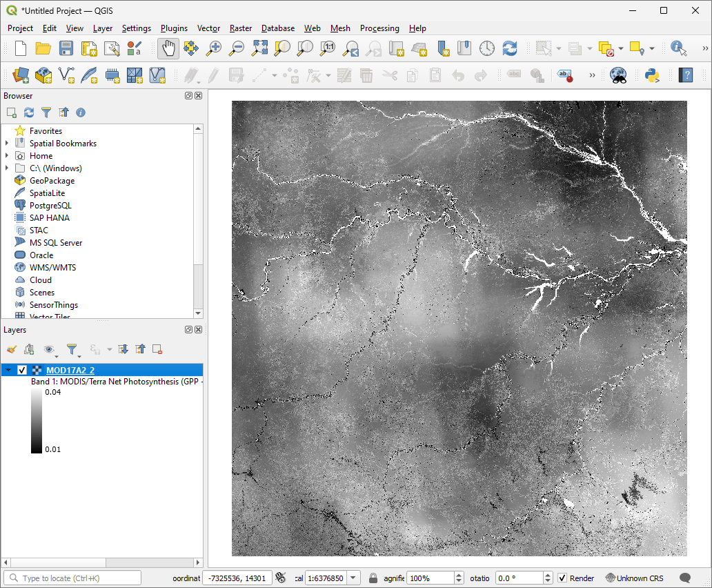Create a new project
Image resolution: width=712 pixels, height=588 pixels.
click(x=21, y=48)
